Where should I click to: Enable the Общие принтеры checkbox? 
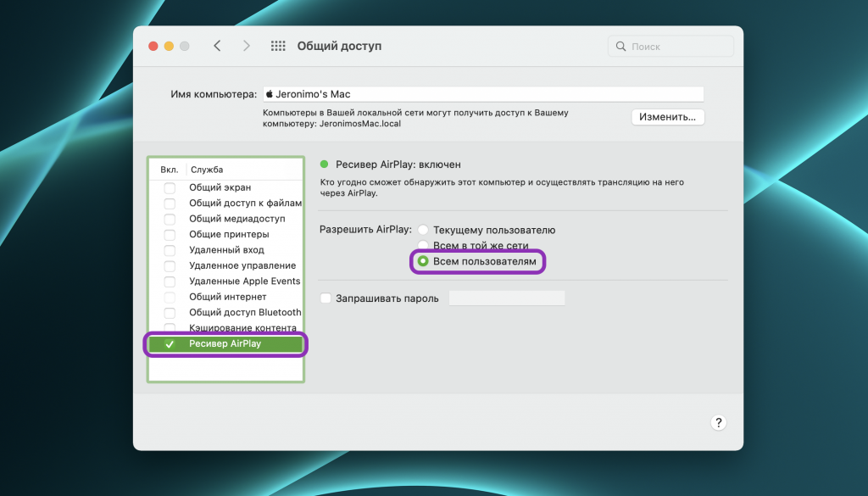click(170, 234)
